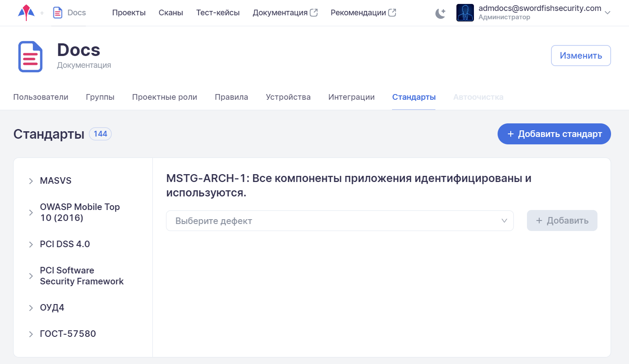Click the Docs document icon in header
This screenshot has height=364, width=629.
click(57, 13)
